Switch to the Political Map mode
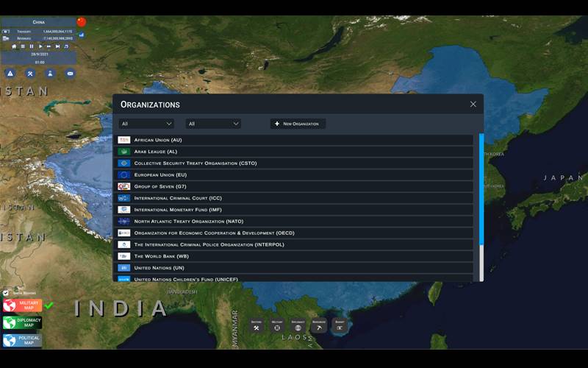 [22, 341]
